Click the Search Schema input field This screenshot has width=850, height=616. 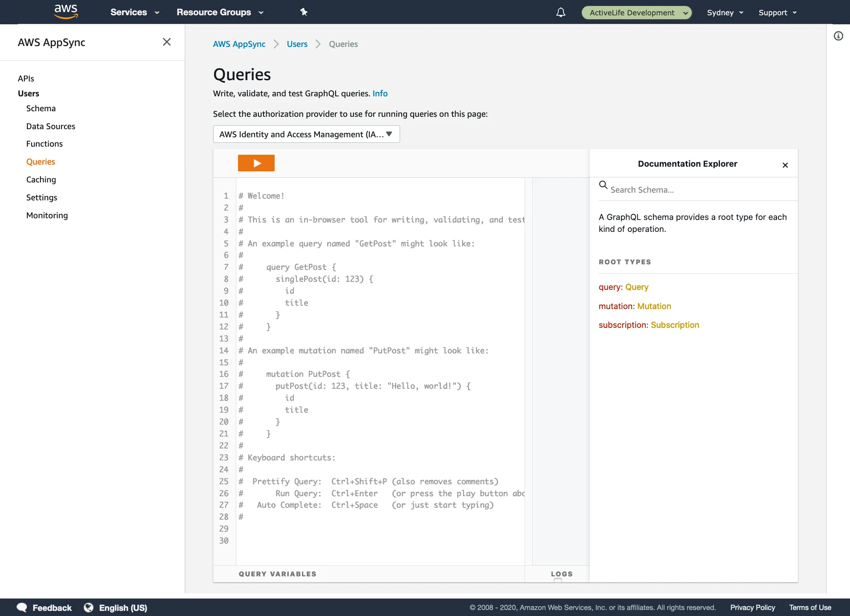tap(699, 190)
